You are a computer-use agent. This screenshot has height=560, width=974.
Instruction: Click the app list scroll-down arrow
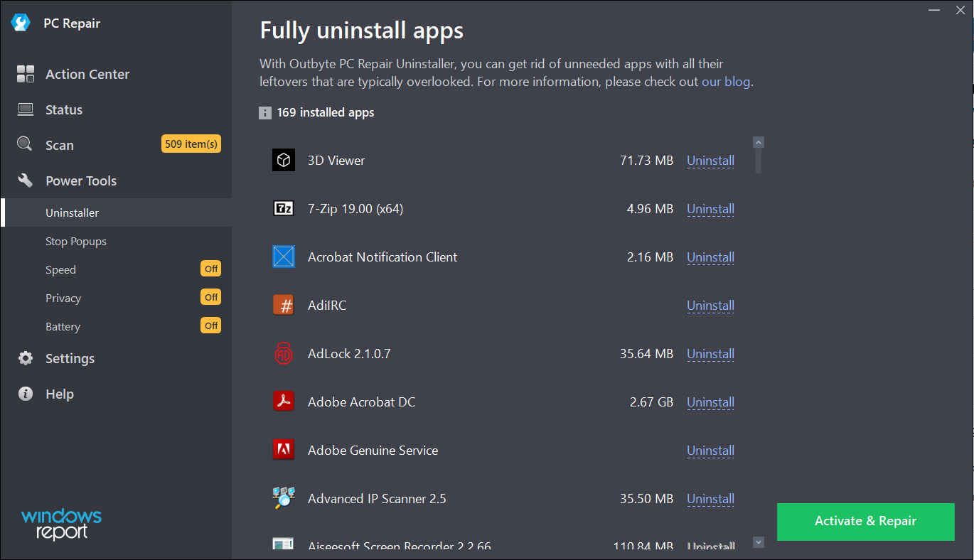tap(759, 542)
